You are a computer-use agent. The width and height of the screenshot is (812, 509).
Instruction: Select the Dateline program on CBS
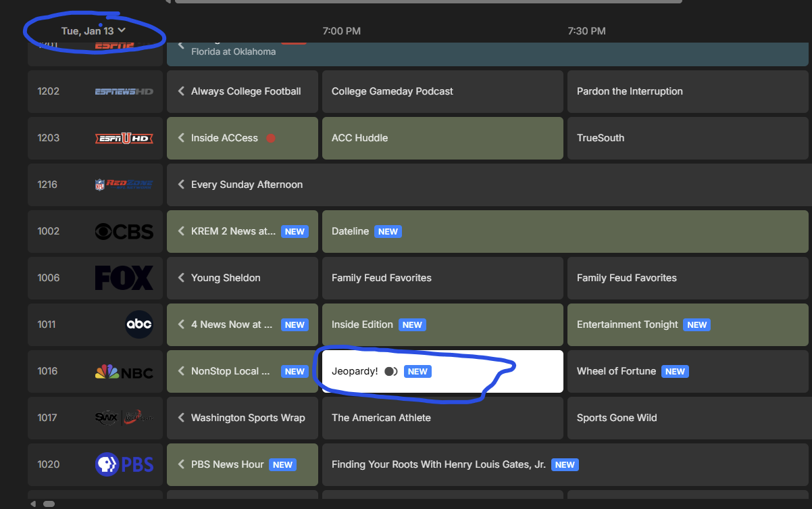(x=565, y=231)
